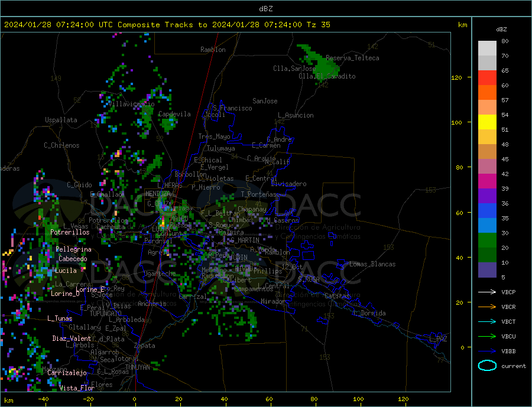Click the Lucila map label
This screenshot has width=532, height=407.
66,271
